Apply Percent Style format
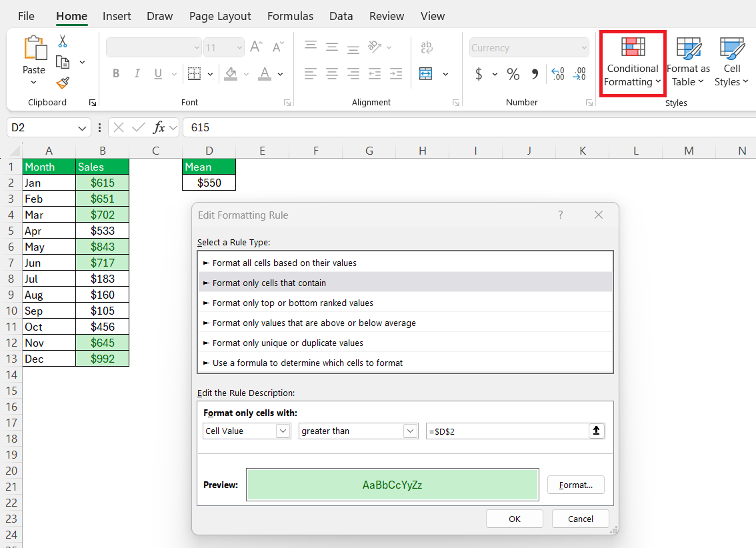The height and width of the screenshot is (548, 756). click(513, 74)
